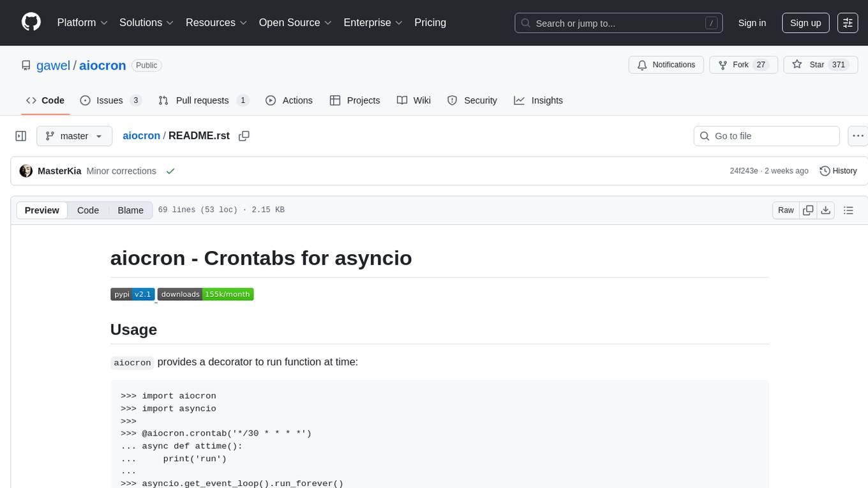Collapse the file tree side panel

coord(21,136)
